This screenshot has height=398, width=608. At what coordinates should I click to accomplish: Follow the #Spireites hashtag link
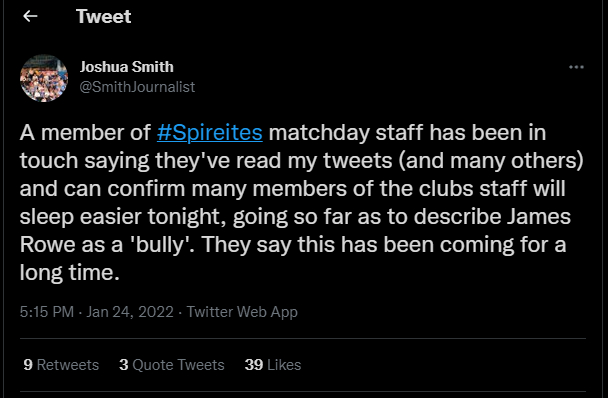pyautogui.click(x=210, y=133)
